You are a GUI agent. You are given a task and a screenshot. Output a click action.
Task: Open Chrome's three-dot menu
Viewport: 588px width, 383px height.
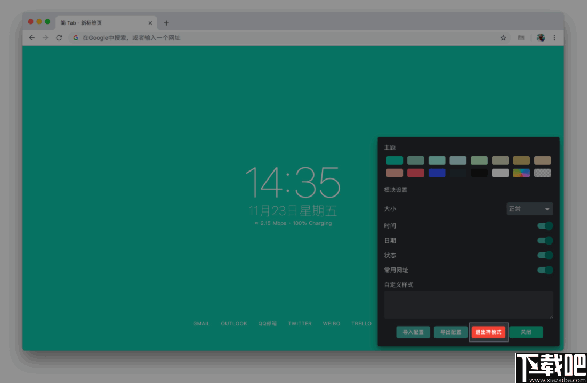pos(554,38)
